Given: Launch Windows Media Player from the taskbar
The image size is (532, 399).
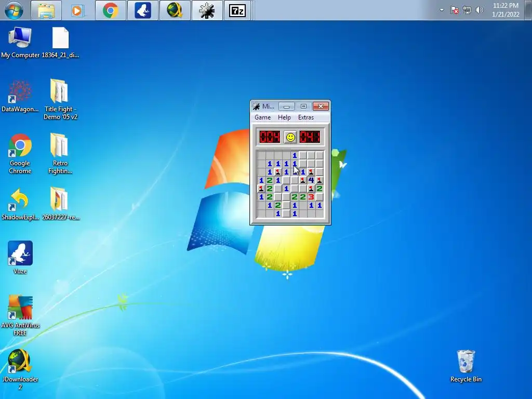Looking at the screenshot, I should pos(77,10).
